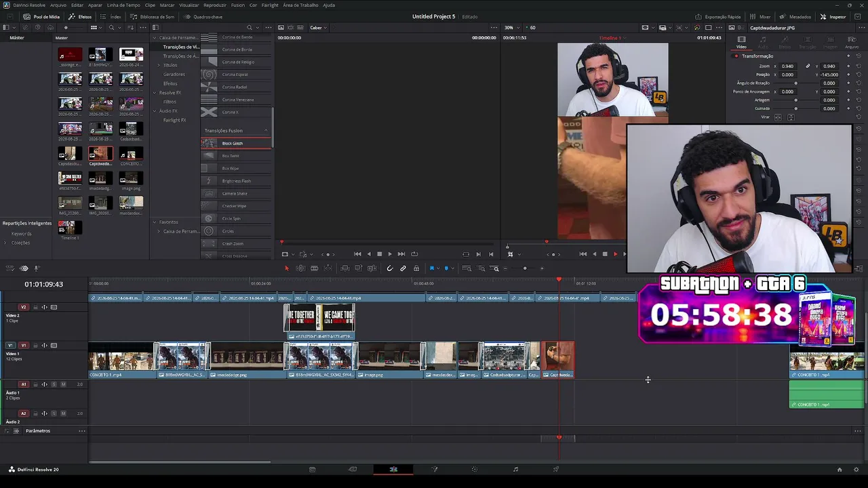Collapse the Áudio FX category

pos(155,111)
